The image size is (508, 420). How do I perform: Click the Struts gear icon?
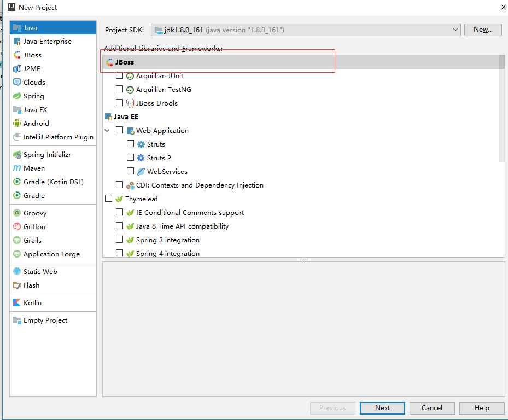[141, 144]
